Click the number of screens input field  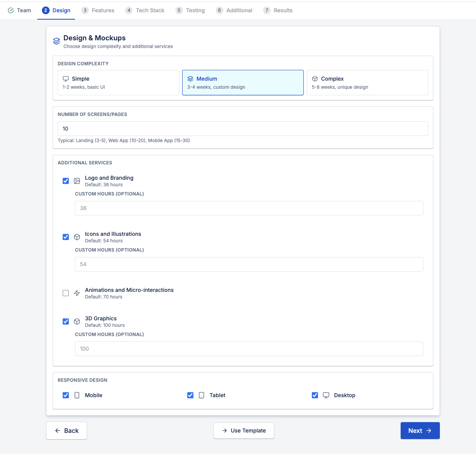tap(243, 129)
